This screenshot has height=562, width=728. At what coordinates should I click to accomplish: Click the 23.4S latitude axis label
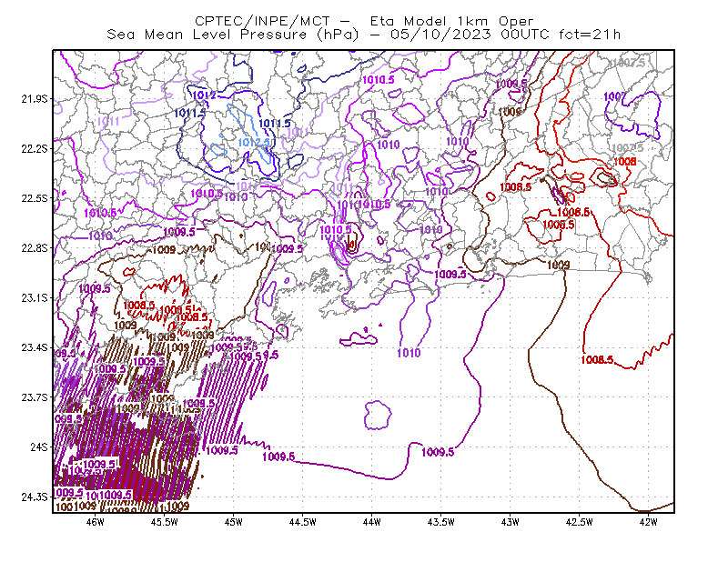pyautogui.click(x=35, y=347)
